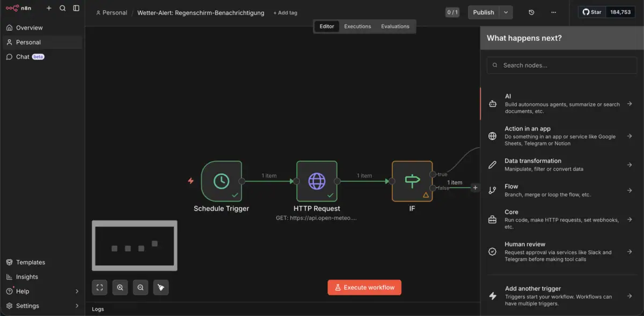Click the Execute workflow button
This screenshot has width=644, height=316.
coord(364,287)
